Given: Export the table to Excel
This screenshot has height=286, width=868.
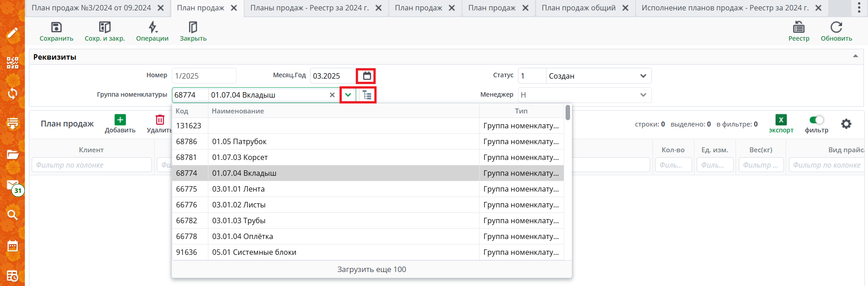Looking at the screenshot, I should coord(781,120).
